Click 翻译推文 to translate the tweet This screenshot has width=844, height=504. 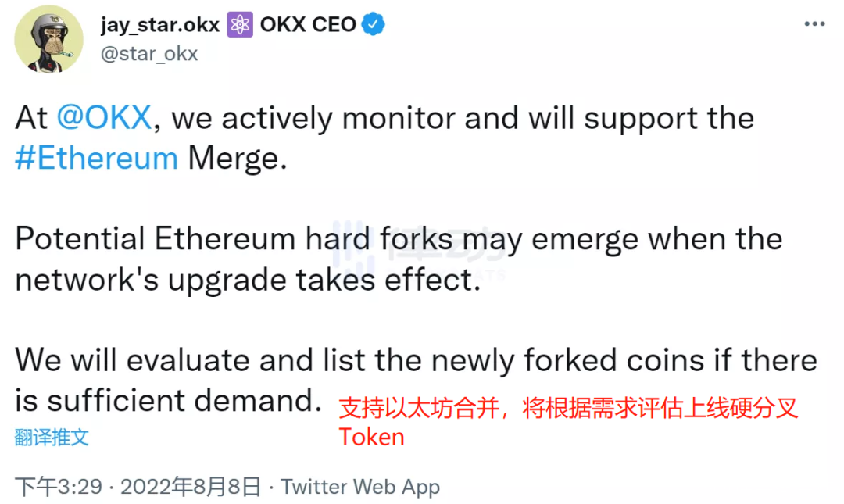pyautogui.click(x=52, y=437)
